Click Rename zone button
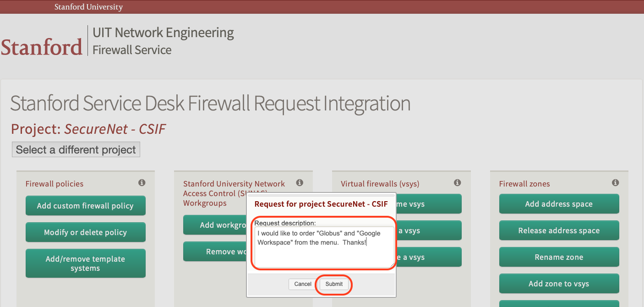Screen dimensions: 644x307 click(559, 257)
